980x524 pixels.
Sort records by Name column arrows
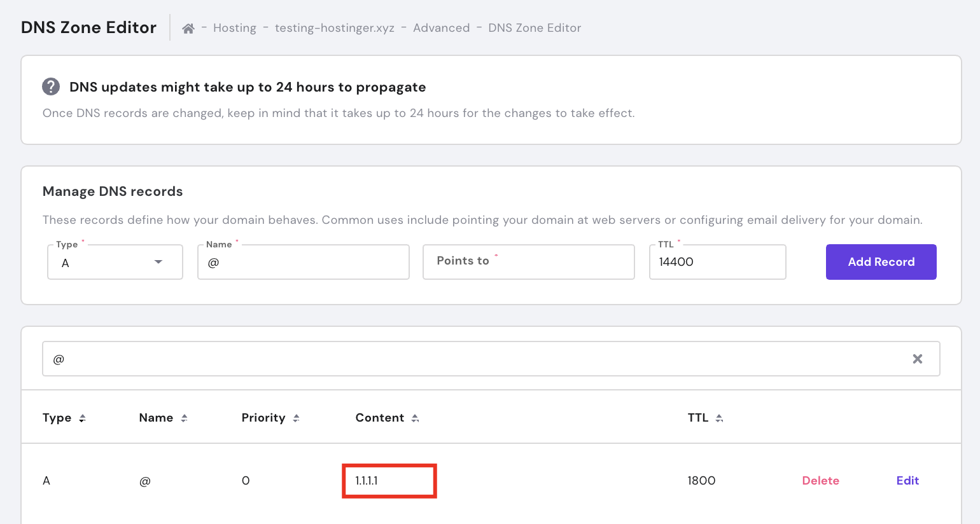tap(184, 418)
